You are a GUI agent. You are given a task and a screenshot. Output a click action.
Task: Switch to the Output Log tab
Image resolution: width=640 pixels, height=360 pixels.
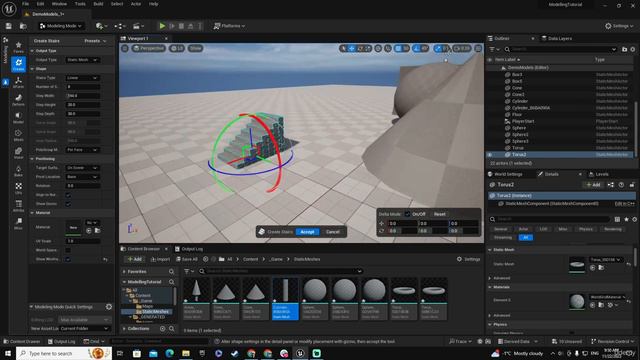pyautogui.click(x=189, y=249)
